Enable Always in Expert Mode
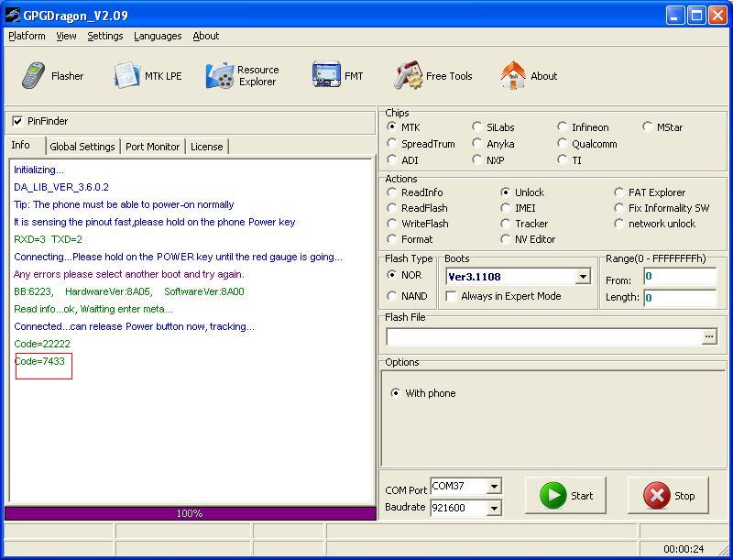Viewport: 733px width, 560px height. point(451,296)
